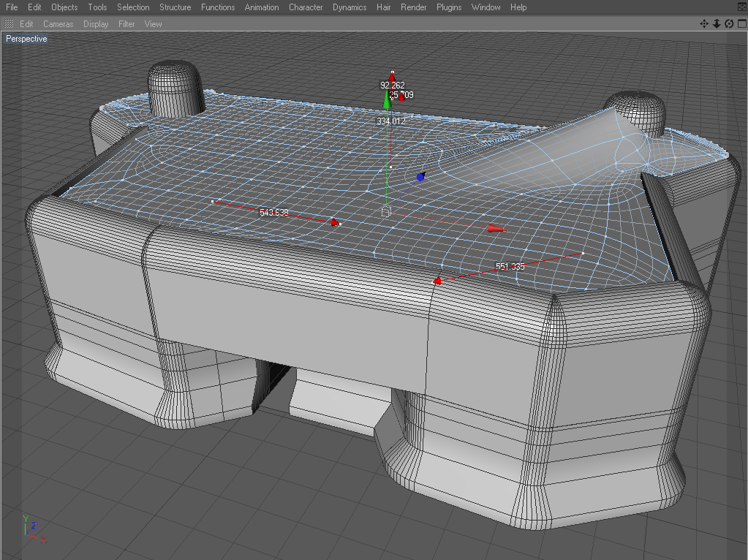Viewport: 748px width, 560px height.
Task: Open the Selection menu
Action: (133, 7)
